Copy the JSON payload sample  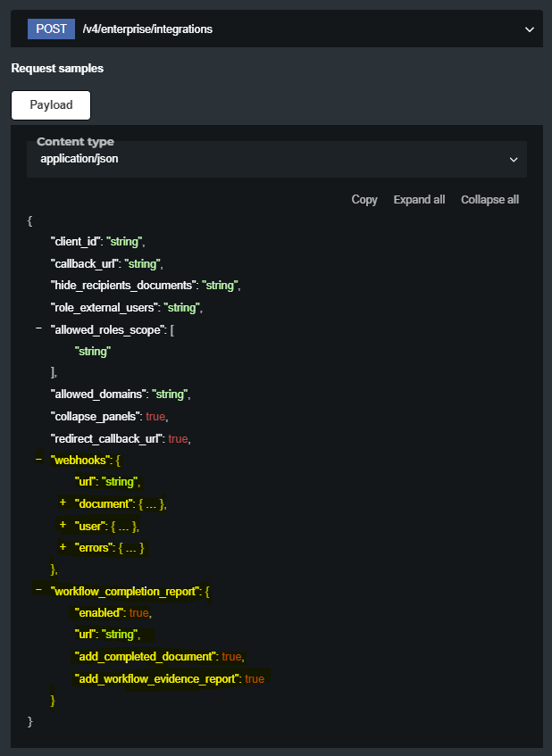pos(364,200)
